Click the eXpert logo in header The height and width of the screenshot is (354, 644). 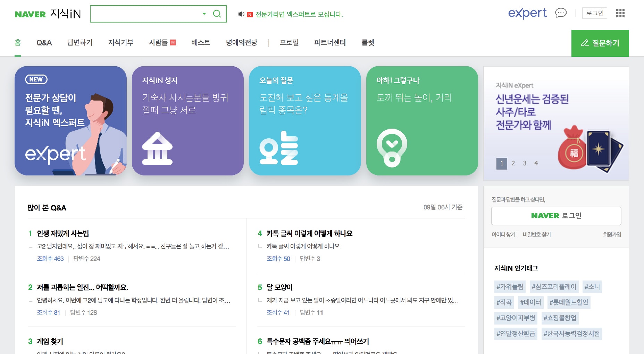527,13
